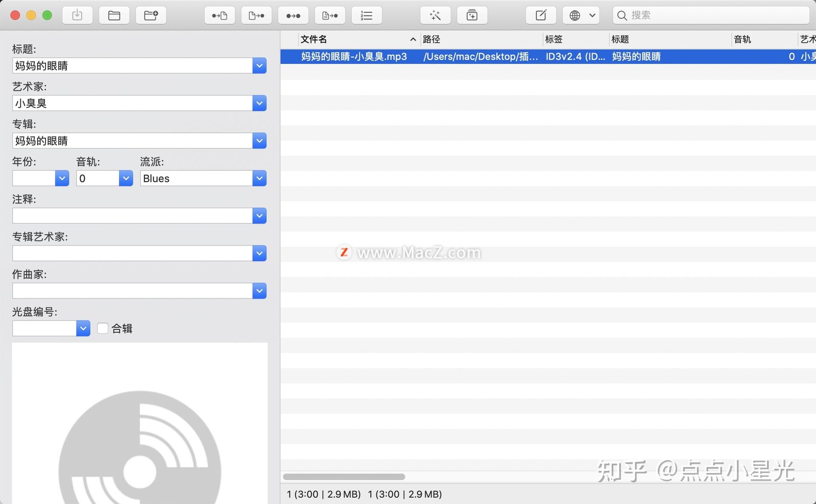Click the empty 光盘编号 input field
Viewport: 816px width, 504px height.
(45, 328)
